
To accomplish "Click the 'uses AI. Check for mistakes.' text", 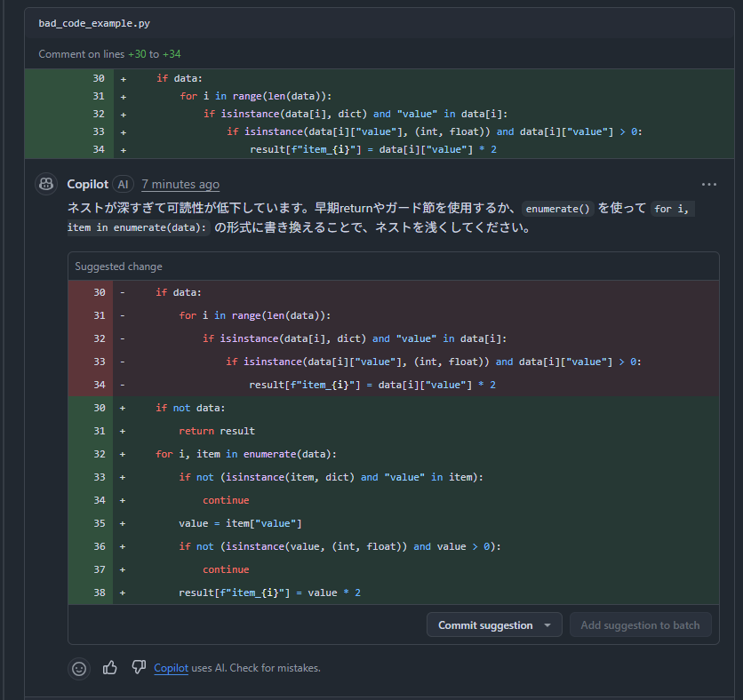I will [x=256, y=668].
